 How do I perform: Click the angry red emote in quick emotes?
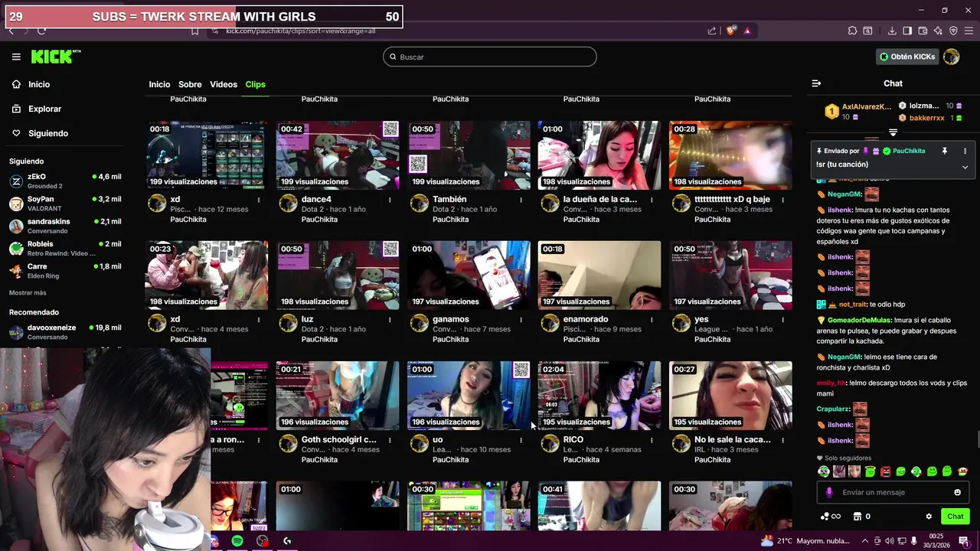pyautogui.click(x=886, y=471)
